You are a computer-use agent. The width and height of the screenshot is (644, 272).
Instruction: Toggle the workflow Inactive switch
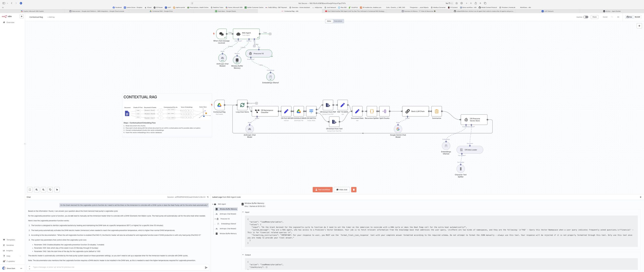pyautogui.click(x=586, y=17)
